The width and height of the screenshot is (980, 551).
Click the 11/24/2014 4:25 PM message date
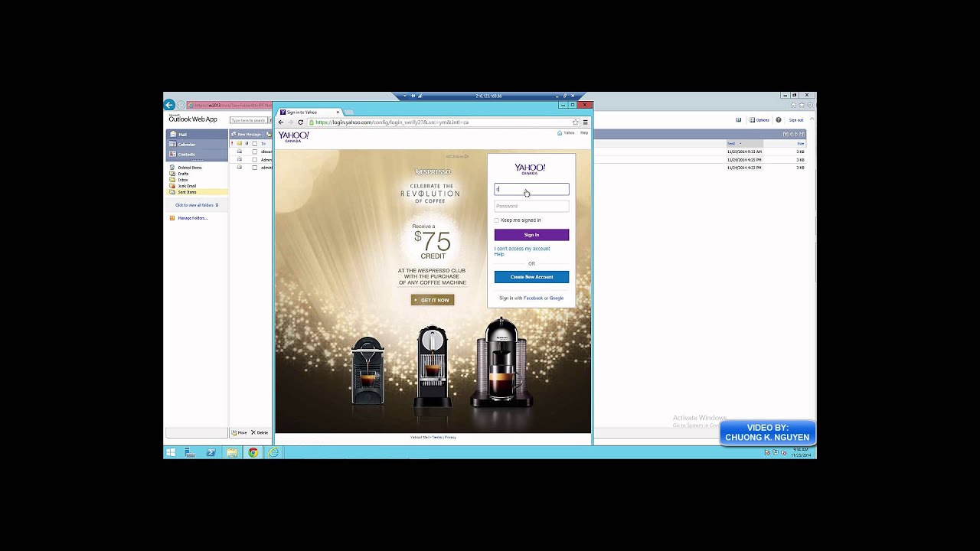744,159
